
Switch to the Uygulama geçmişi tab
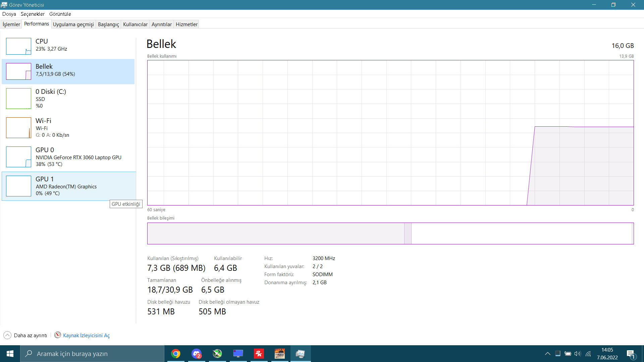pyautogui.click(x=73, y=24)
